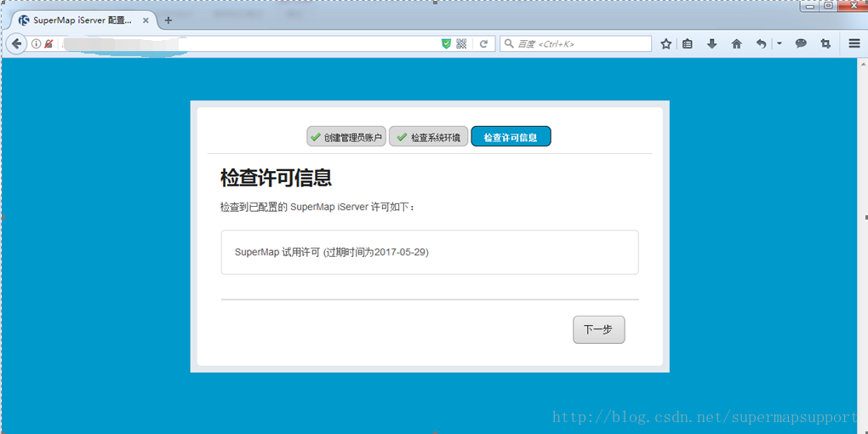868x434 pixels.
Task: Click the search magnifier icon
Action: pyautogui.click(x=509, y=43)
